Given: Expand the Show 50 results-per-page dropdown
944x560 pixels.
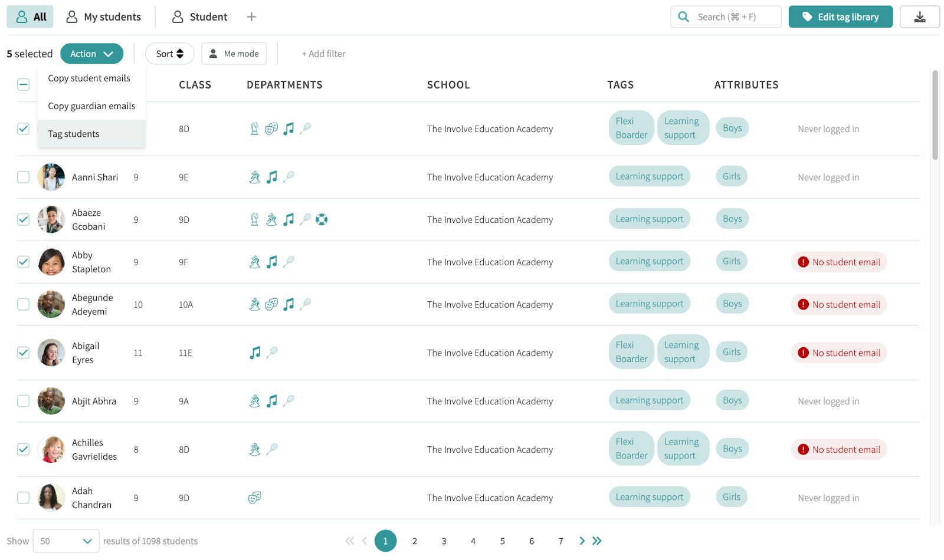Looking at the screenshot, I should click(66, 541).
